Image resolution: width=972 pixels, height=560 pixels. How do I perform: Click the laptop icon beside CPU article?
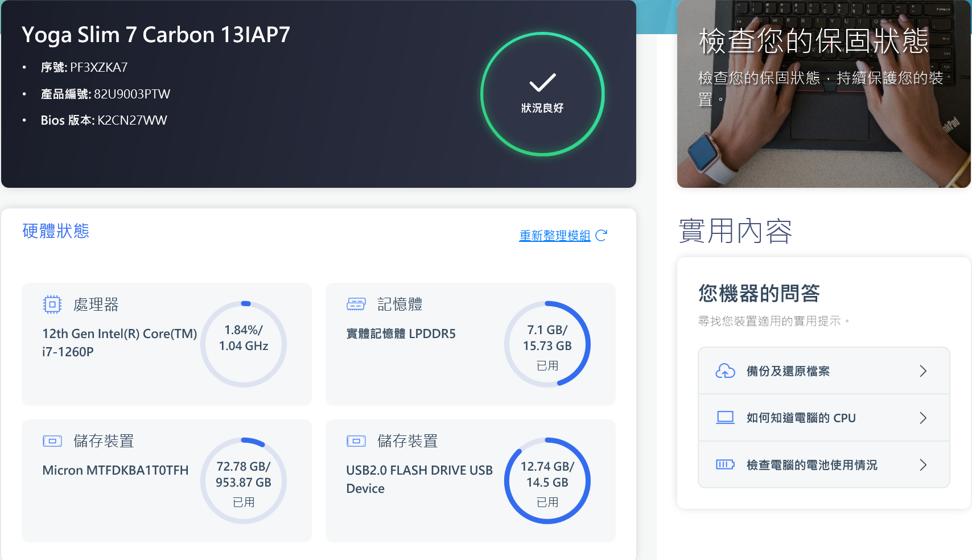(725, 418)
